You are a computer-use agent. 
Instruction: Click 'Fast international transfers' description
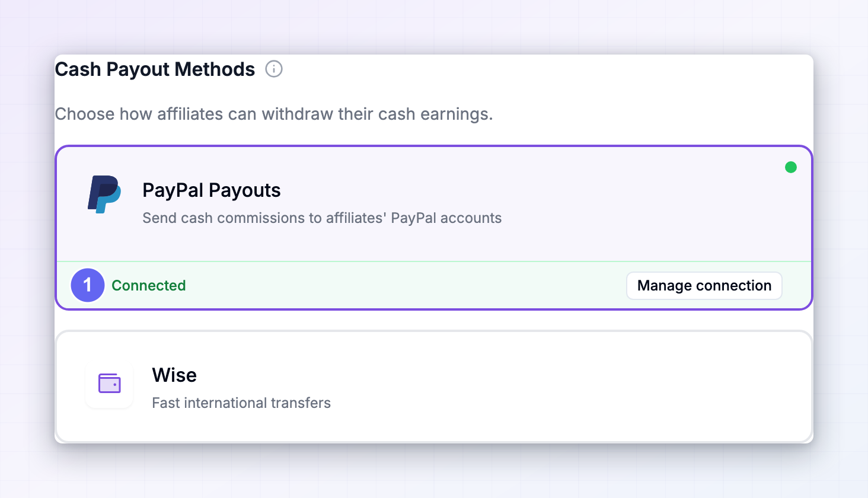[x=241, y=403]
